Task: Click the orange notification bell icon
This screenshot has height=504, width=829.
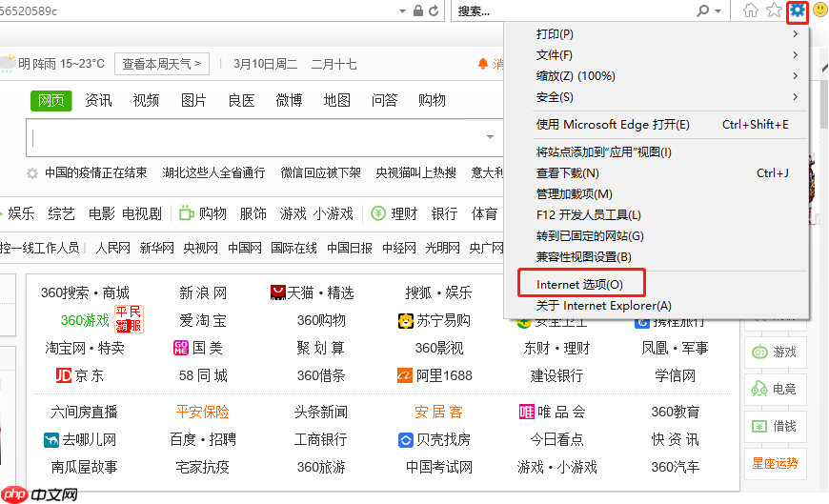Action: (483, 64)
